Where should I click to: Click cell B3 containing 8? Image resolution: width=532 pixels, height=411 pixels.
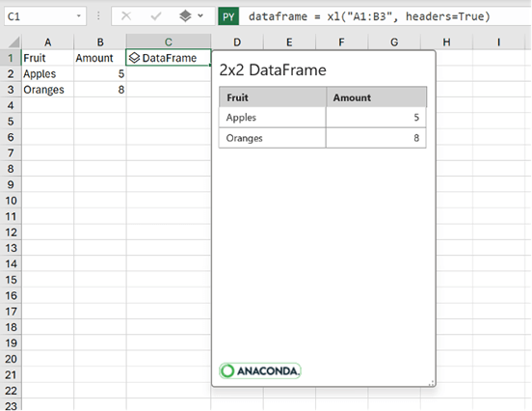coord(100,90)
